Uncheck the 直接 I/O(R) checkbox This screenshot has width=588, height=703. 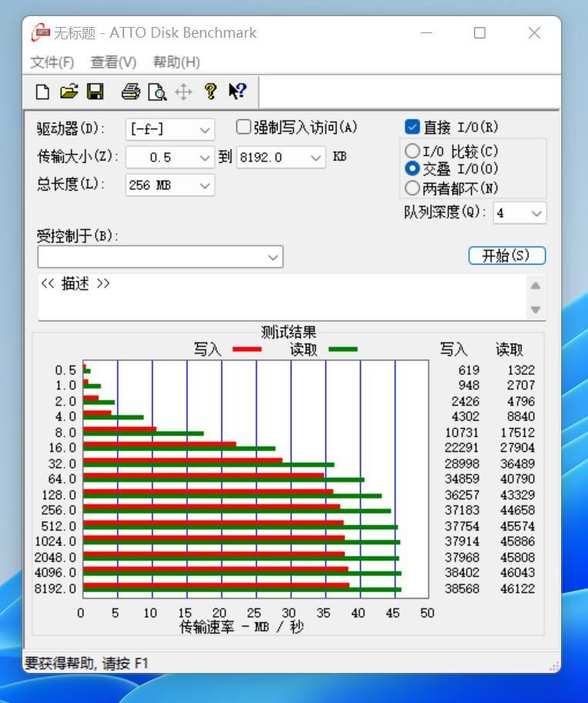point(412,127)
